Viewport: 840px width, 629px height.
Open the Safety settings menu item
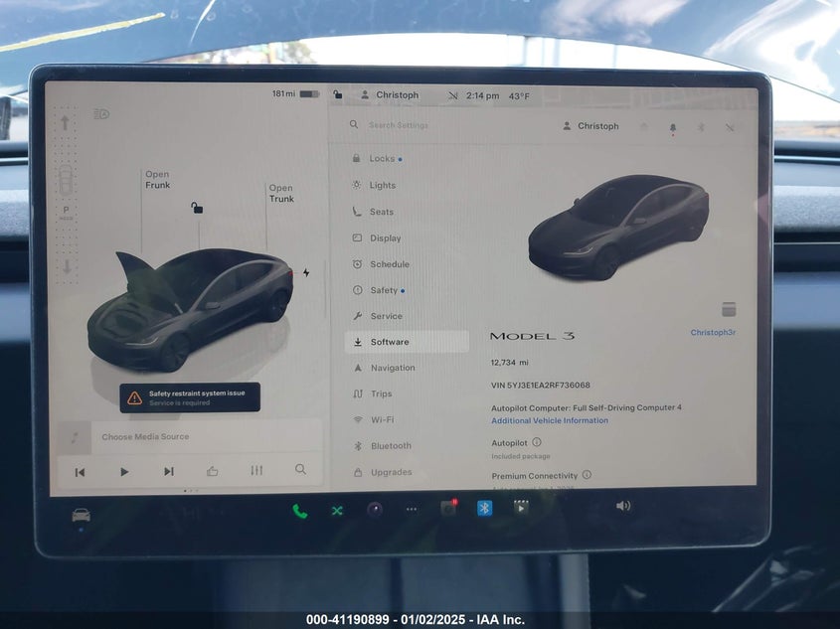384,290
